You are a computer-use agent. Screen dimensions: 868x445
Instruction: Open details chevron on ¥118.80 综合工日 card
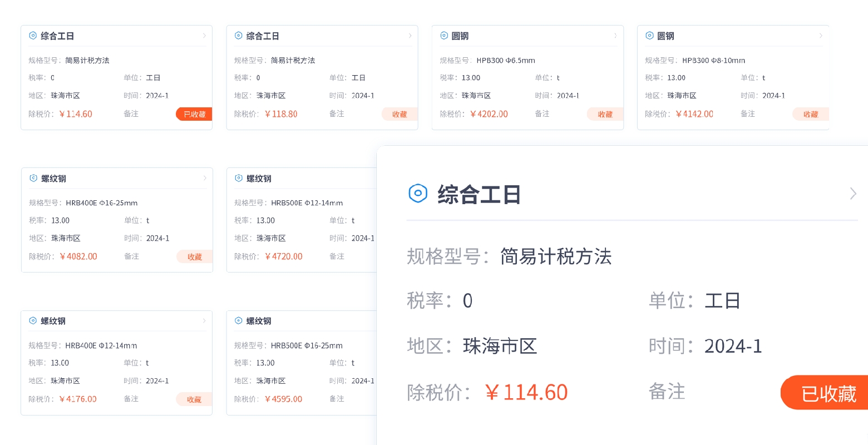coord(410,36)
